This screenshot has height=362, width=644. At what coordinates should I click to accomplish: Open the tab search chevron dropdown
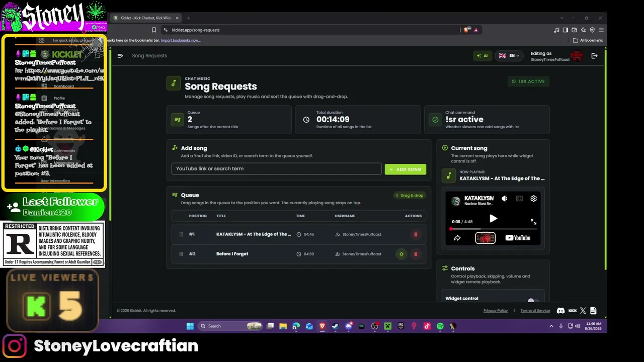[x=562, y=18]
